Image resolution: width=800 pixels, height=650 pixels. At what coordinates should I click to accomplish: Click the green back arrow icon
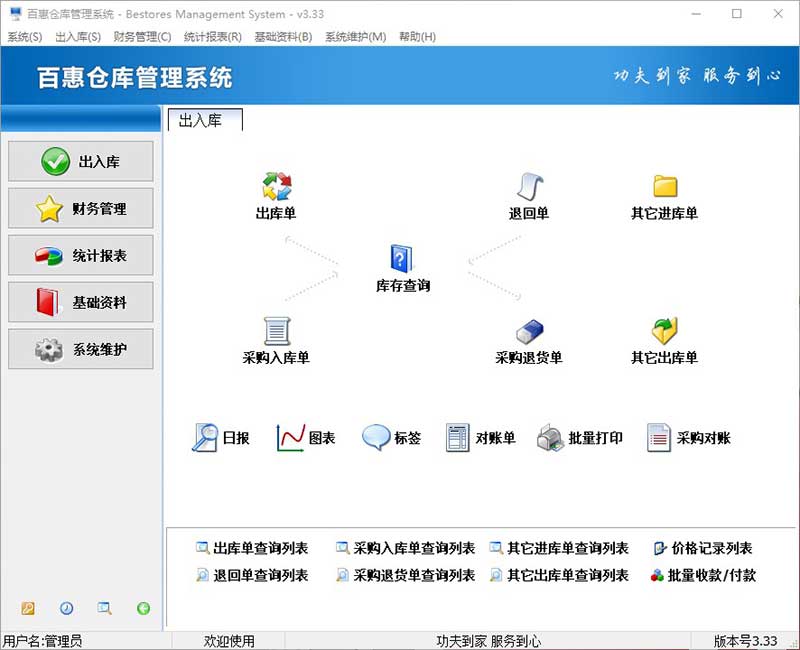coord(143,608)
